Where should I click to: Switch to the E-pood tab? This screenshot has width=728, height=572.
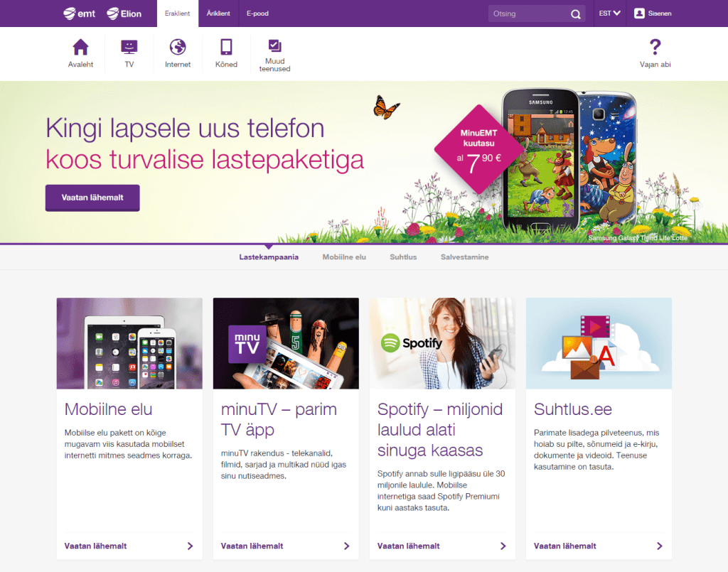(x=257, y=14)
